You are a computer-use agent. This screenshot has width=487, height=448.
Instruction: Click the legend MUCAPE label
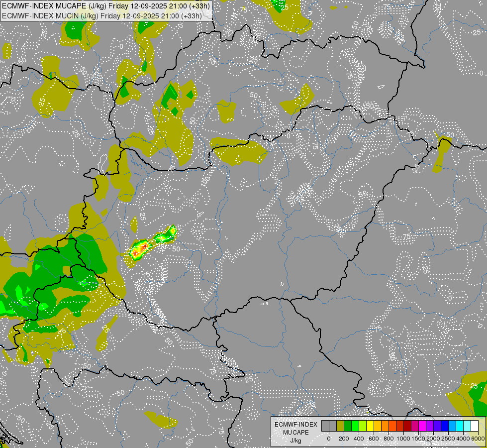pos(296,433)
